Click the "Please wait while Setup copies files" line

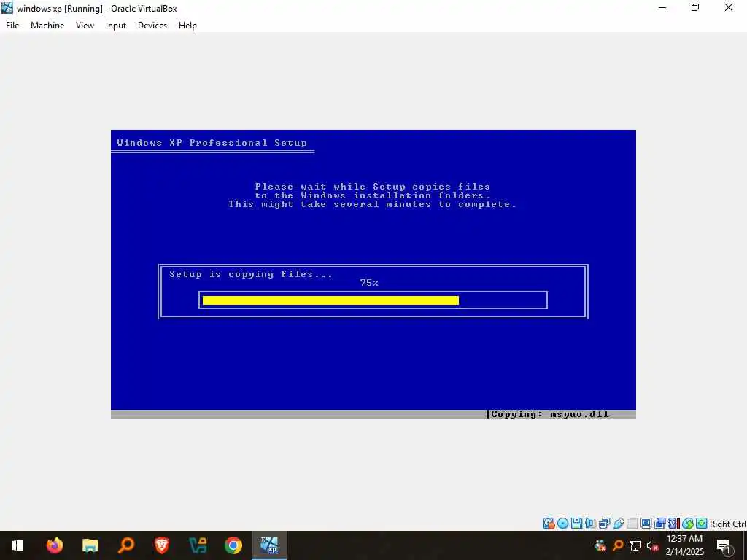click(x=373, y=187)
